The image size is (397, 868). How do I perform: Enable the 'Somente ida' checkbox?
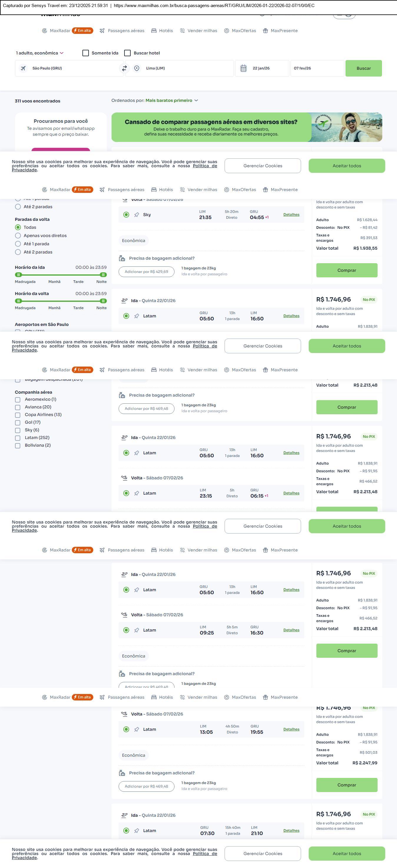(86, 53)
